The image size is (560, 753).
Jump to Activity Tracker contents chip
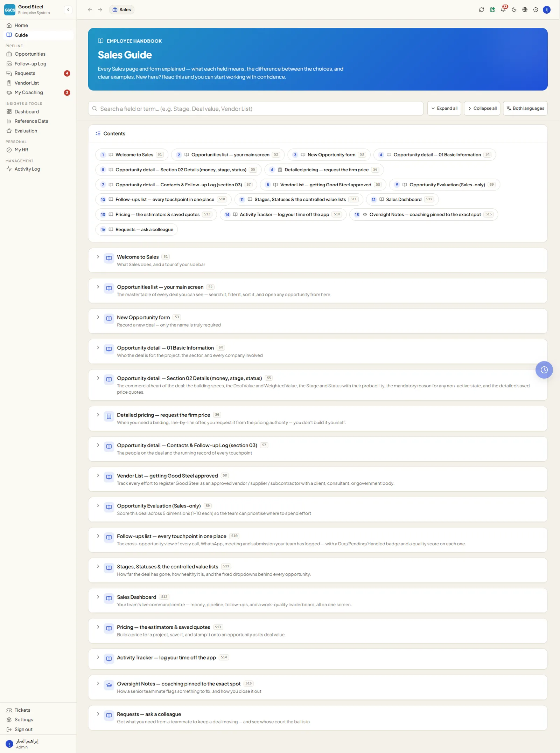pos(283,215)
